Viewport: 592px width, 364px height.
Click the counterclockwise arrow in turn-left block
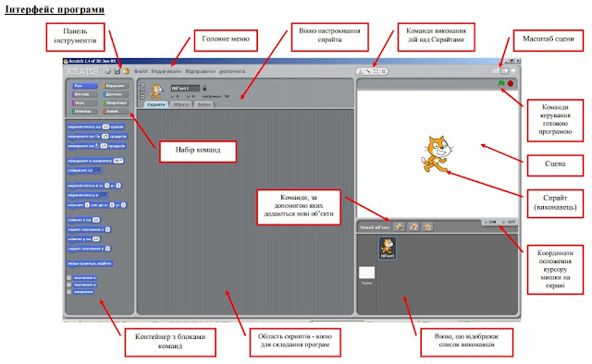point(97,146)
